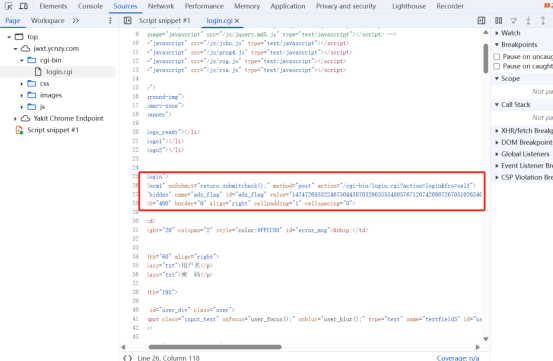
Task: Click the scroll left arrow of editor
Action: pyautogui.click(x=123, y=347)
